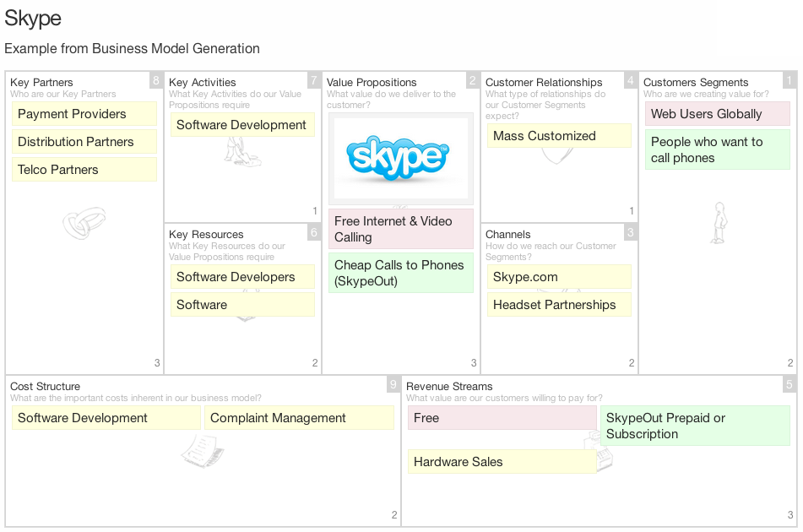Select the Headset Partnerships note

559,305
